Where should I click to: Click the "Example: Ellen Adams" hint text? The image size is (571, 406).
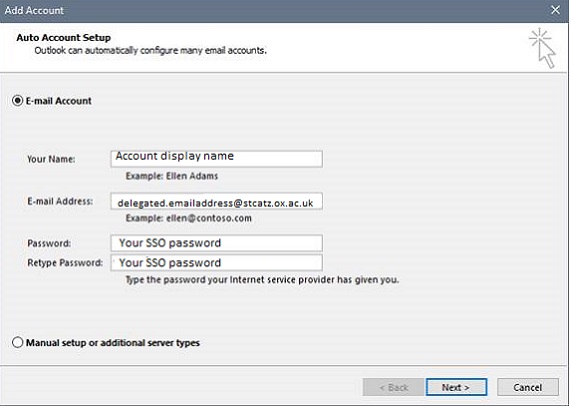click(172, 176)
